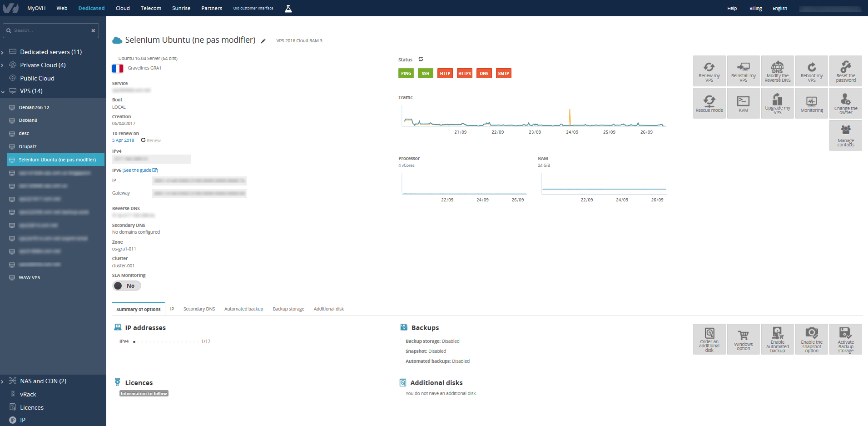Open Billing in top bar

click(755, 9)
